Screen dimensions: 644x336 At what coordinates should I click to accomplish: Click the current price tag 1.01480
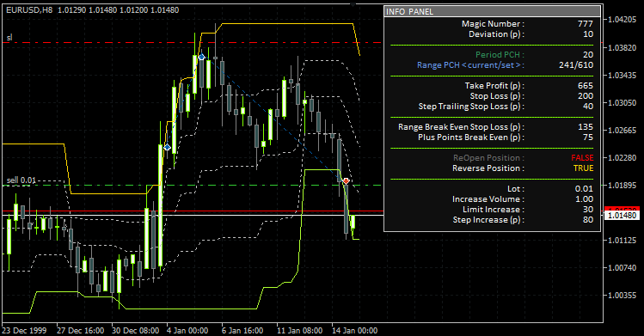click(x=622, y=216)
